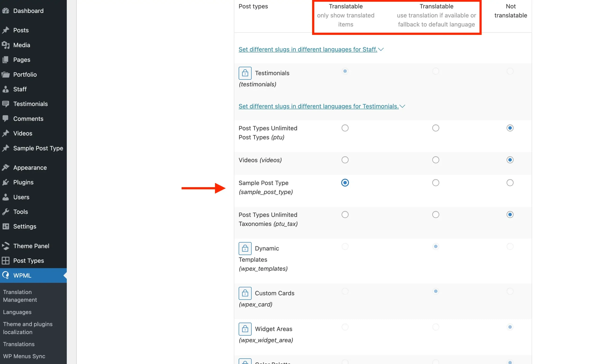604x364 pixels.
Task: Click the Testimonials speech icon
Action: [6, 104]
